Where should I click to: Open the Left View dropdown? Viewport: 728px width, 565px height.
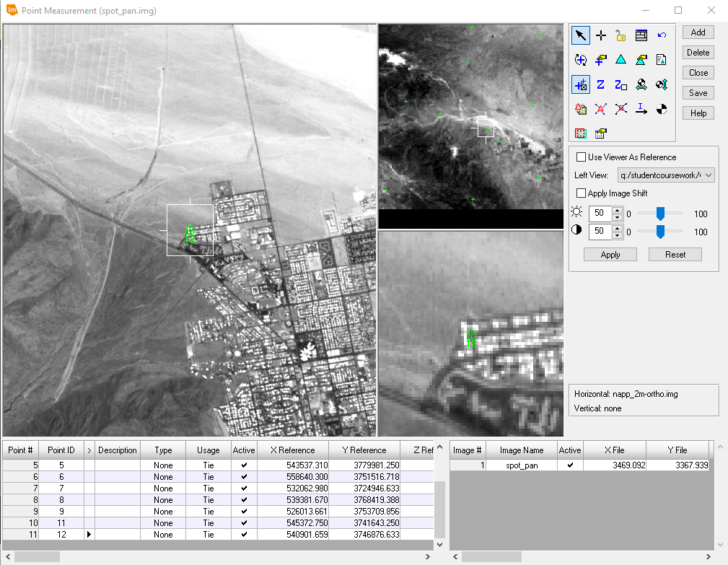coord(706,175)
